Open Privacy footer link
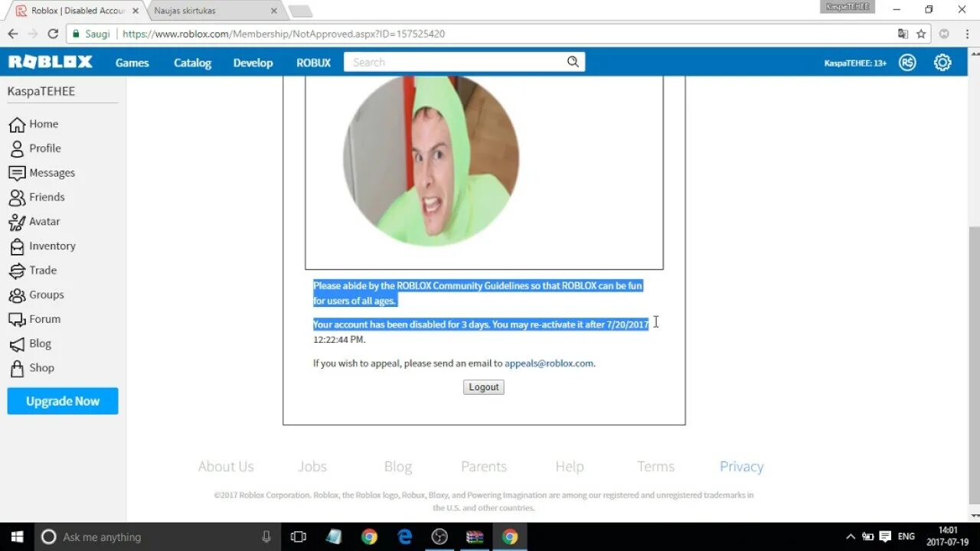Screen dimensions: 980x551 (742, 466)
